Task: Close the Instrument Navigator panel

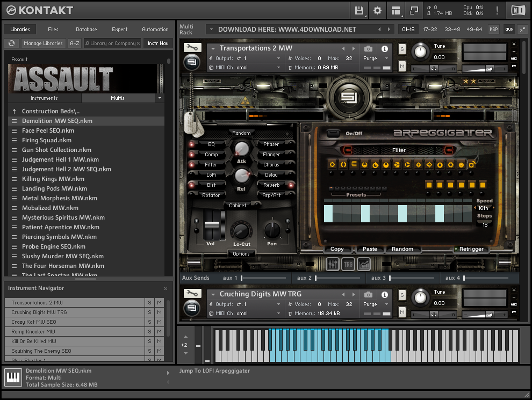Action: click(166, 288)
